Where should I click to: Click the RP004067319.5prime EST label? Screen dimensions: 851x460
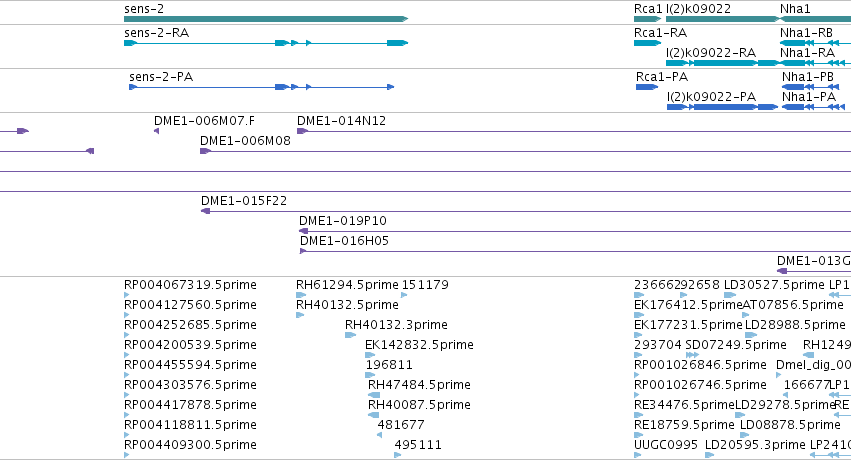click(190, 285)
